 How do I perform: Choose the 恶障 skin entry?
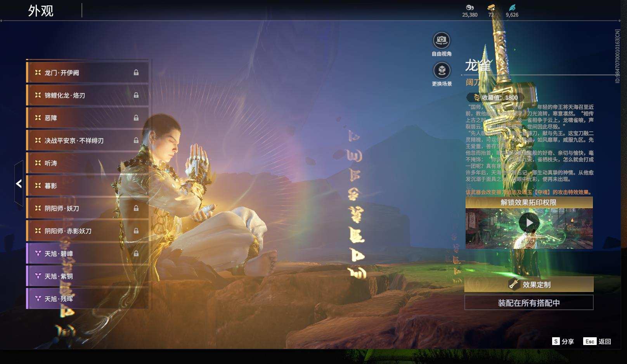[x=87, y=117]
